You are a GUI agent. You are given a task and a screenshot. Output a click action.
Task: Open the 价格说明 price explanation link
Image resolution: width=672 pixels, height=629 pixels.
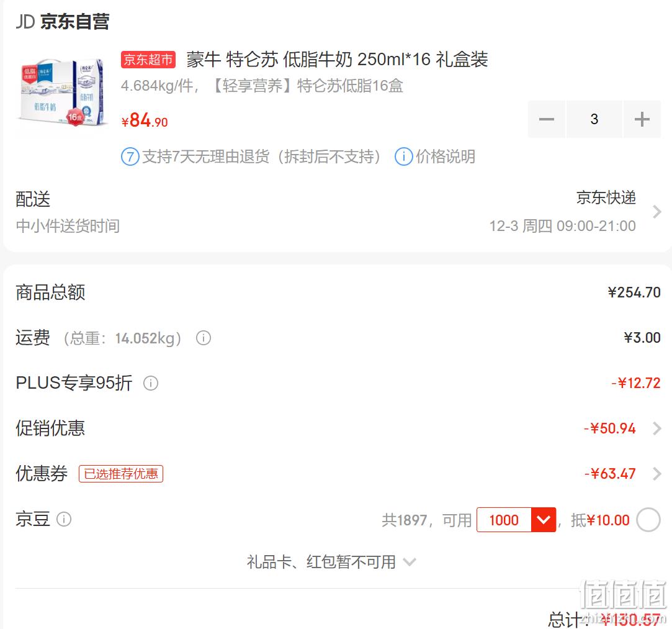[446, 156]
